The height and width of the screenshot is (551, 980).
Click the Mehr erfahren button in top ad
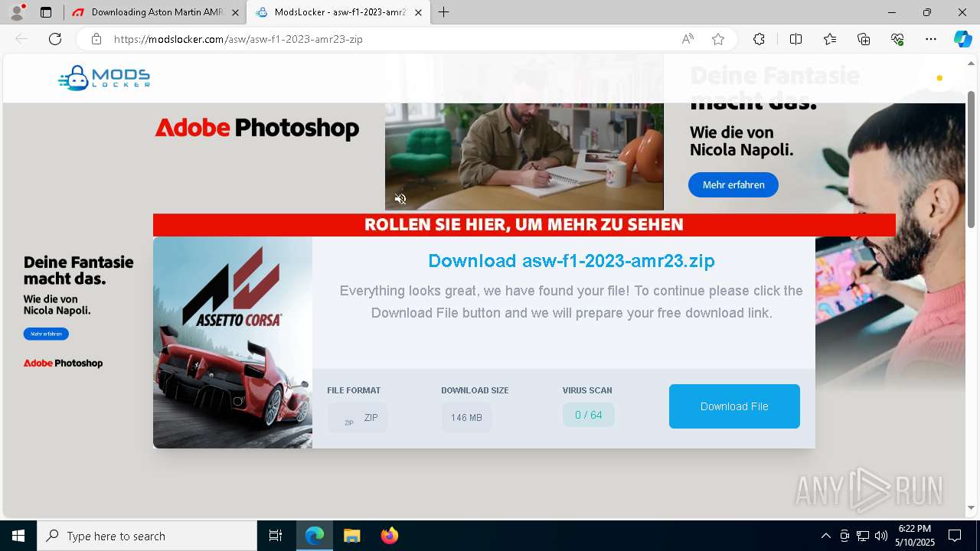[x=733, y=184]
